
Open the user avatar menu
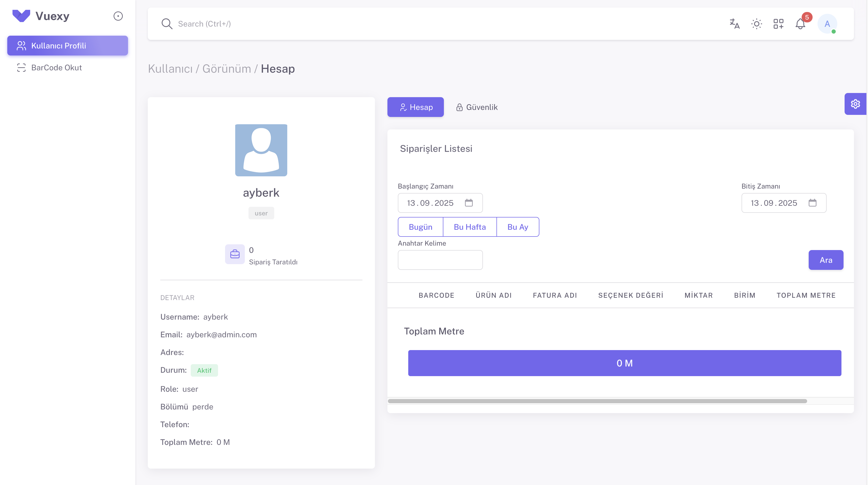pyautogui.click(x=827, y=24)
